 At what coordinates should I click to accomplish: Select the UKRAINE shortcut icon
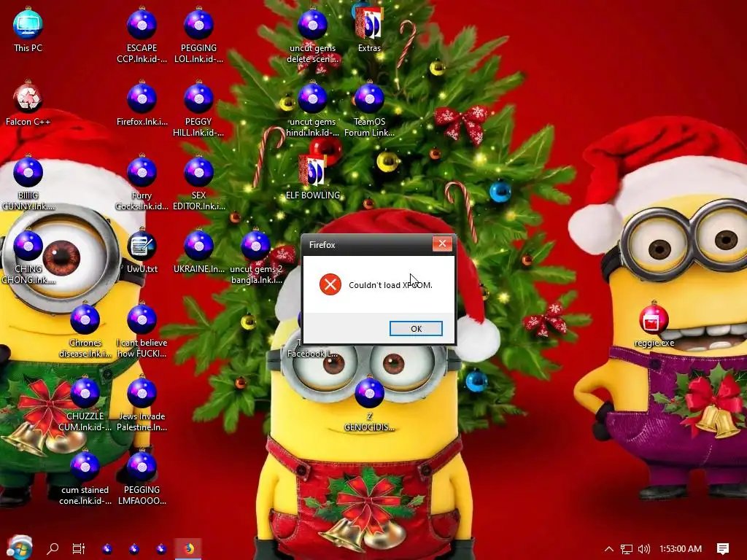point(198,251)
